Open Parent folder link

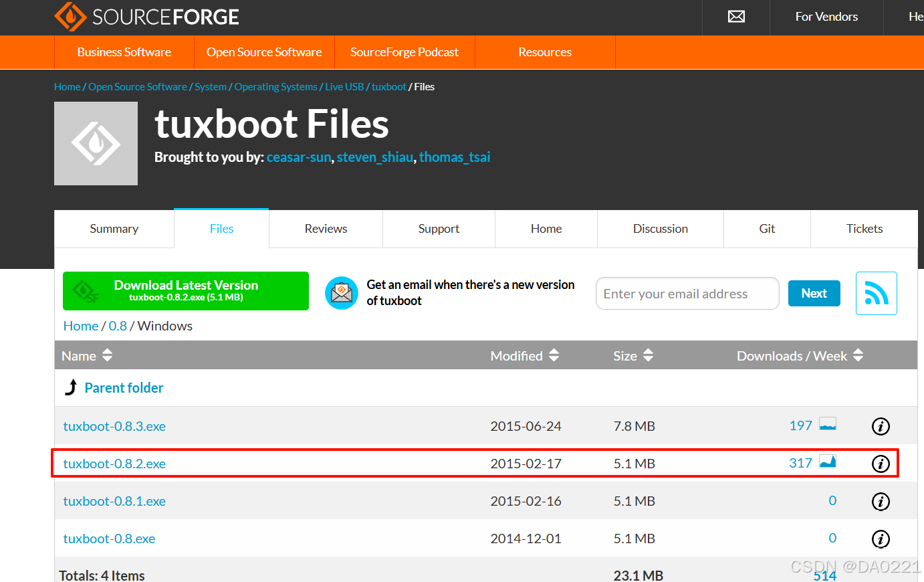124,388
